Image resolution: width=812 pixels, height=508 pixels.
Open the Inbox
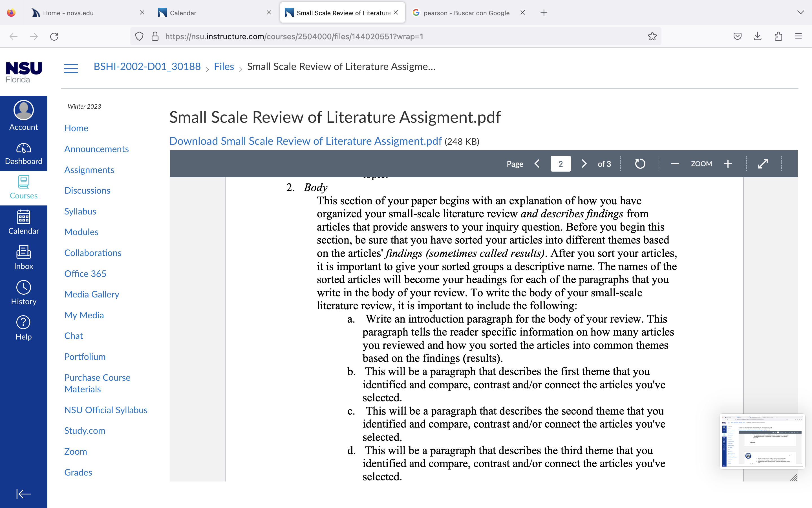click(x=23, y=258)
